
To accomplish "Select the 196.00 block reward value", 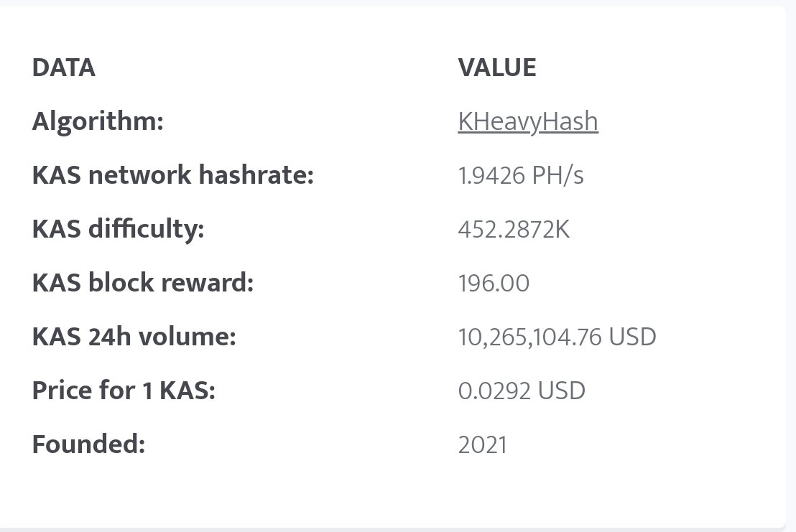I will (494, 283).
